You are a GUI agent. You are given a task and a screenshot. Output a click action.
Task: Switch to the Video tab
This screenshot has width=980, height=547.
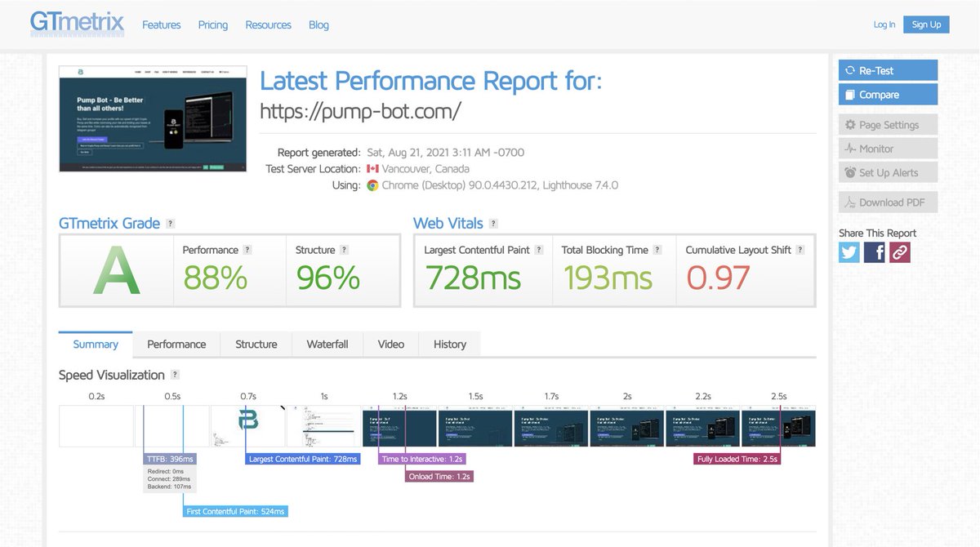click(x=391, y=344)
